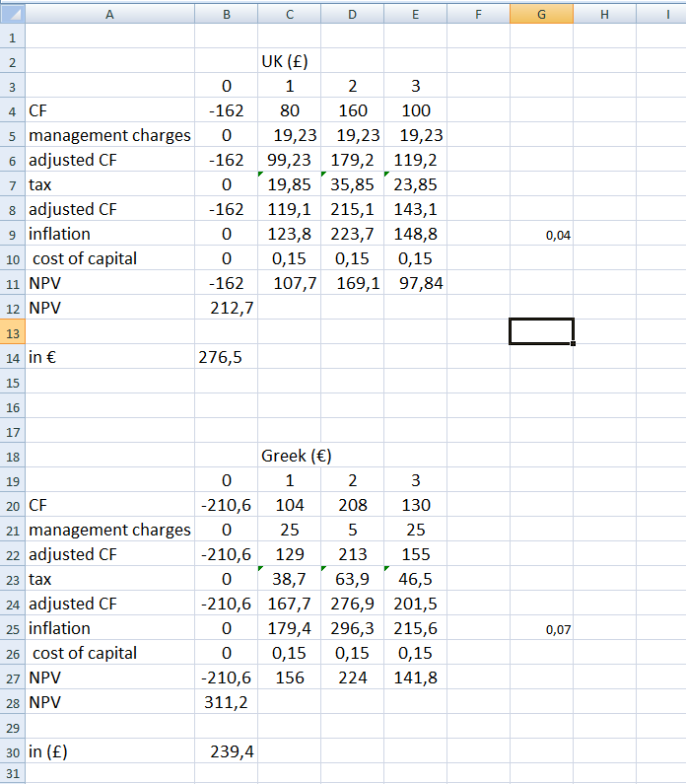Click column E header
Viewport: 686px width, 784px height.
(415, 13)
